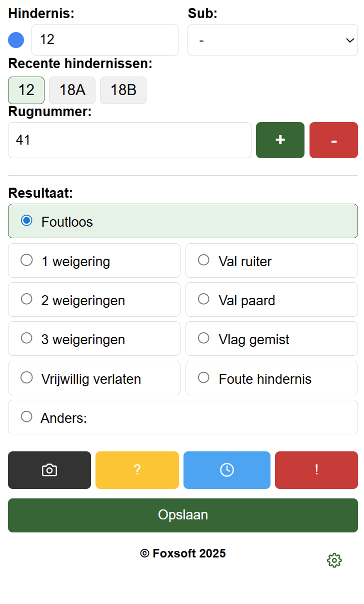This screenshot has width=364, height=604.
Task: Select Val ruiter as result
Action: pos(204,260)
